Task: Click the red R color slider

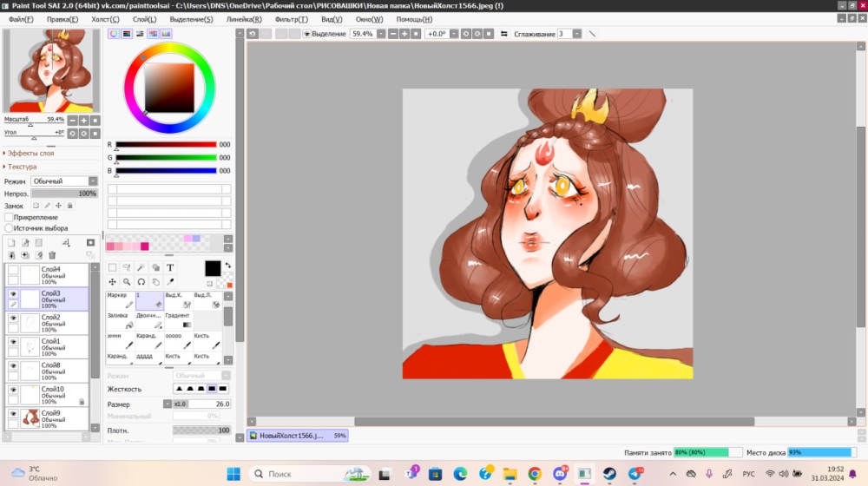Action: (166, 144)
